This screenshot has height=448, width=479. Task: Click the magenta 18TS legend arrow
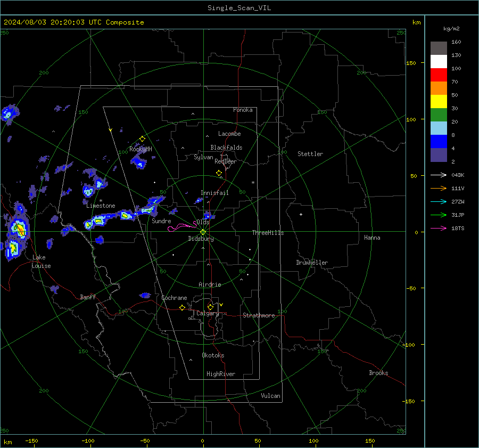(439, 228)
